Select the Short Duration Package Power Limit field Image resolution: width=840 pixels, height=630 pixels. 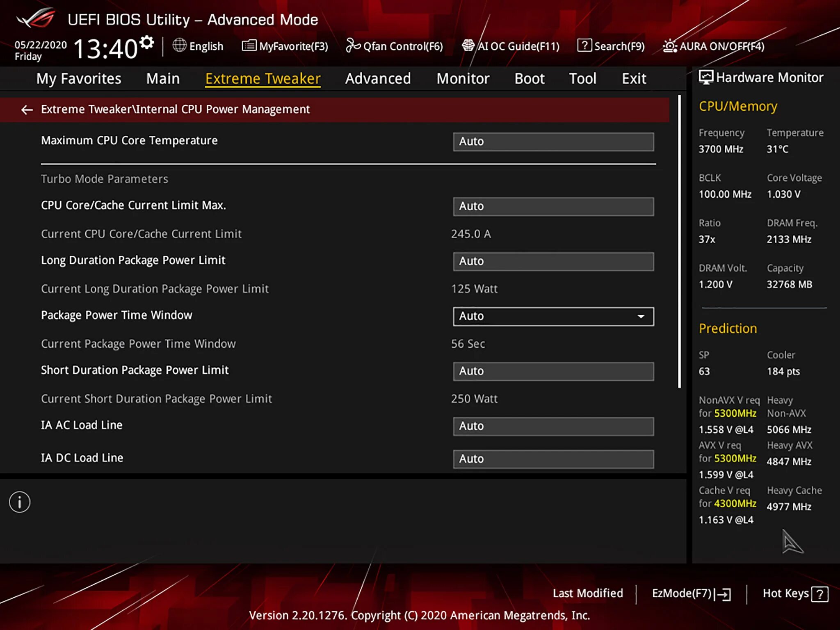[x=553, y=371]
